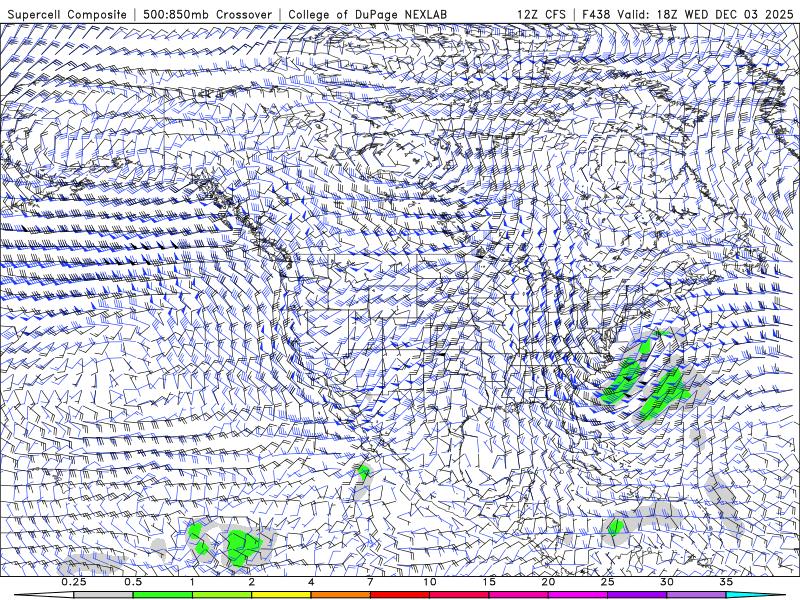Image resolution: width=800 pixels, height=600 pixels.
Task: Select the crimson 10–15 color bar segment
Action: coord(459,595)
